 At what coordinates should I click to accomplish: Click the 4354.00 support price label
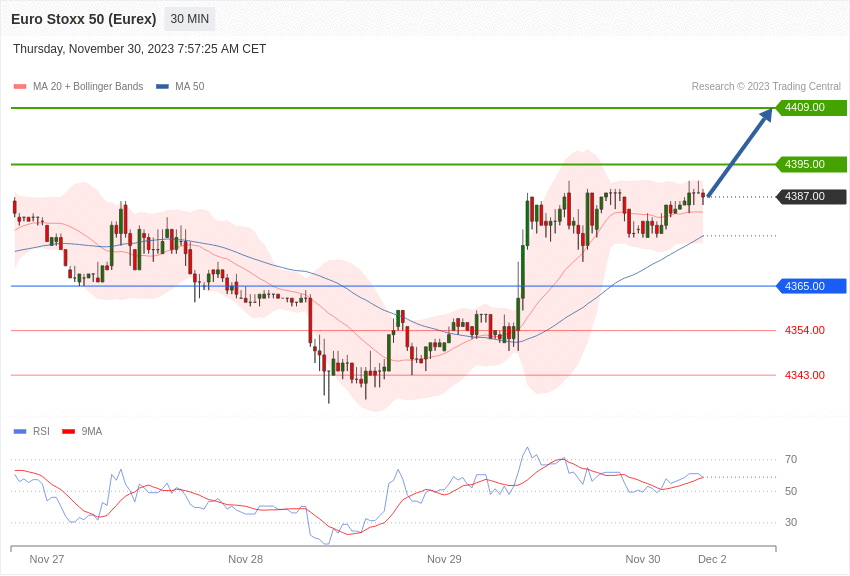coord(804,330)
